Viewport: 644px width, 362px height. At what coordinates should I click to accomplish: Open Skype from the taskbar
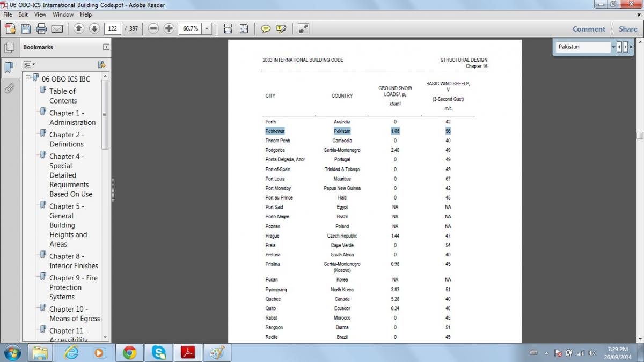158,353
